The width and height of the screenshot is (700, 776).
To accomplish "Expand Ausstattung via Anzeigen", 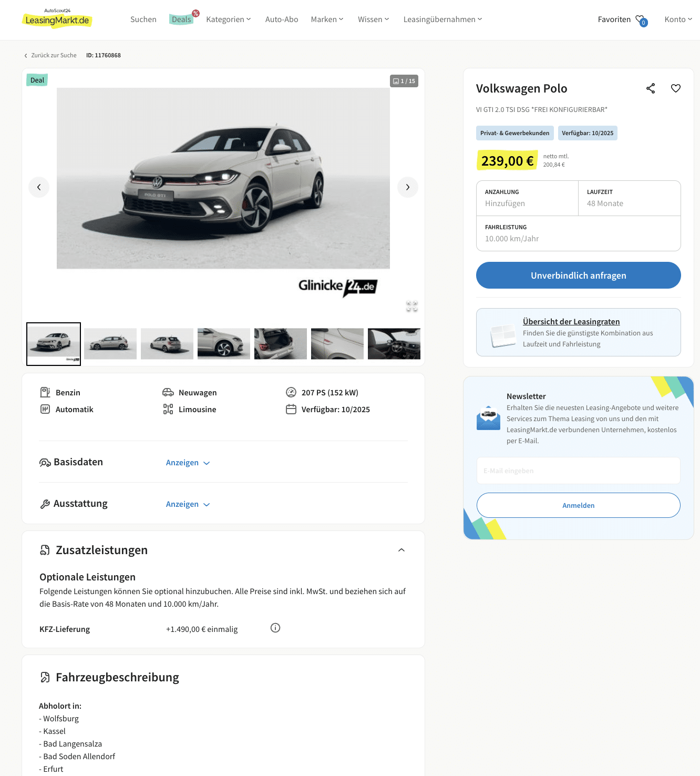I will (188, 504).
